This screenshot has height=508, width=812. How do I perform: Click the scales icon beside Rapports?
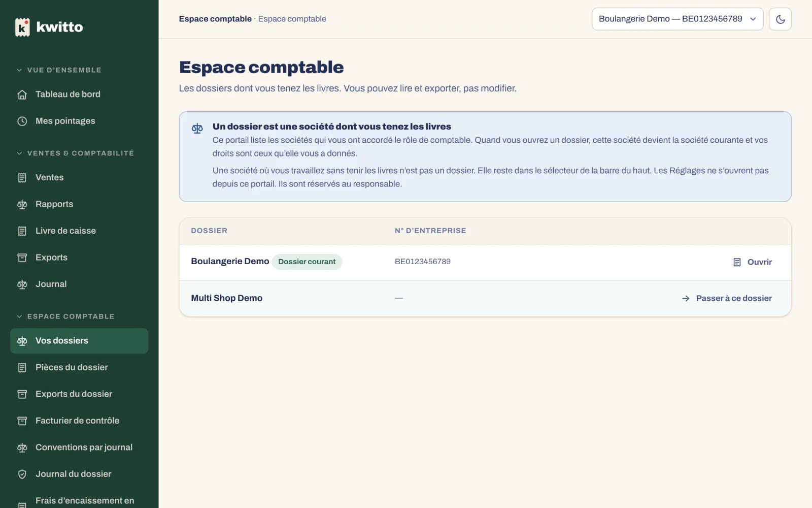[x=22, y=204]
